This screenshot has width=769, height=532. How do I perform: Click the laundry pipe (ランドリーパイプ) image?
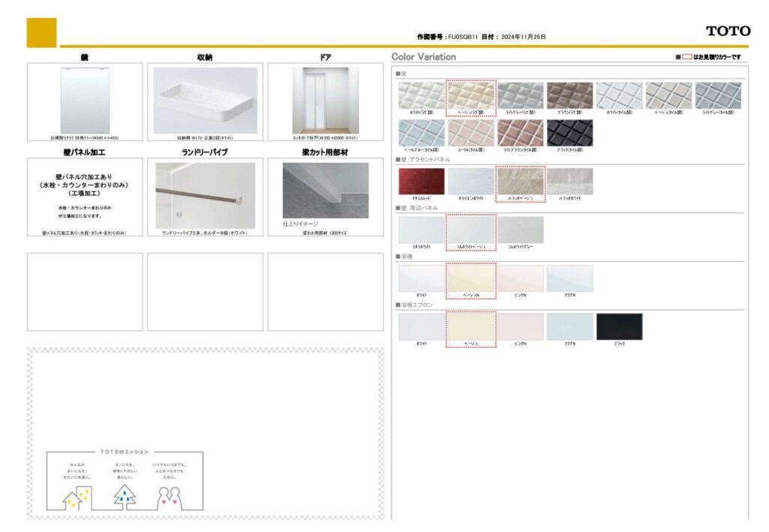coord(205,195)
